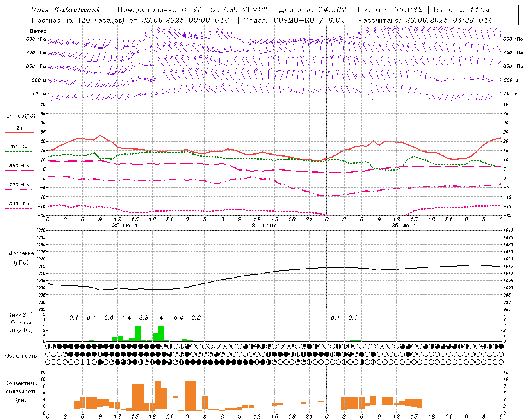This screenshot has width=525, height=420.
Task: Click the 1040 tick on left pressure axis
Action: pyautogui.click(x=40, y=231)
